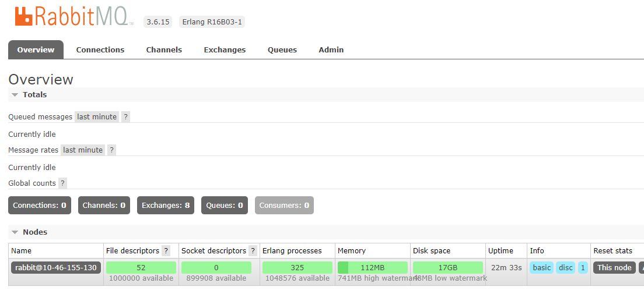The width and height of the screenshot is (644, 290).
Task: Change Queued messages last minute range
Action: pos(97,117)
